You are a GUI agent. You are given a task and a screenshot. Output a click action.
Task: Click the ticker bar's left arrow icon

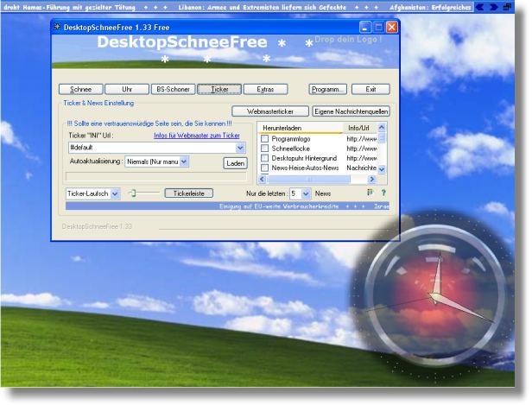coord(480,6)
